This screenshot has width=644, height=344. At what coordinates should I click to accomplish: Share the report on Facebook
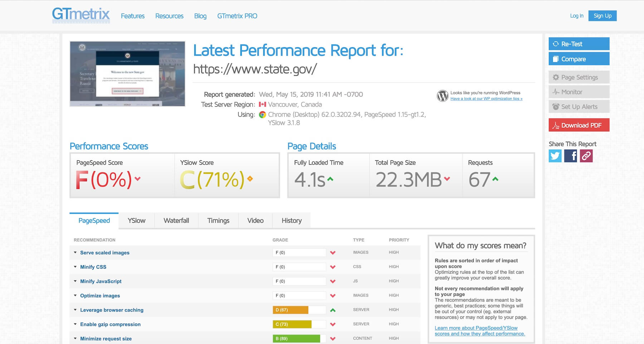point(571,156)
